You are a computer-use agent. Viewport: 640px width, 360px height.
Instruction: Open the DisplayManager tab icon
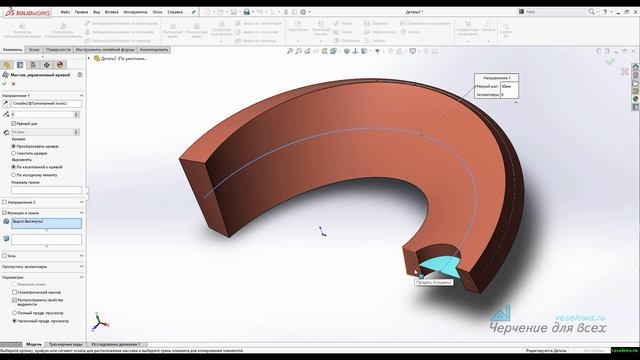[x=60, y=65]
